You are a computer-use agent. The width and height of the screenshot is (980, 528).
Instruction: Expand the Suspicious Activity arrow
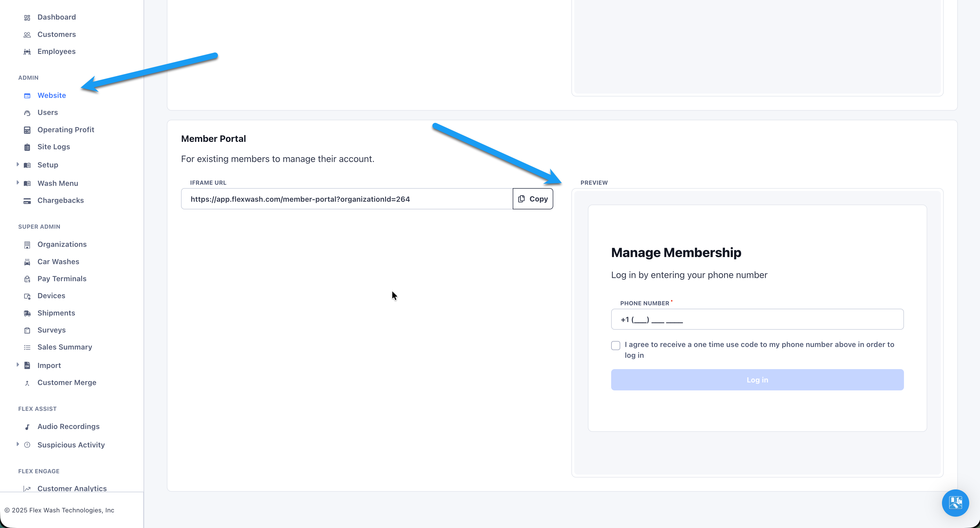point(18,444)
